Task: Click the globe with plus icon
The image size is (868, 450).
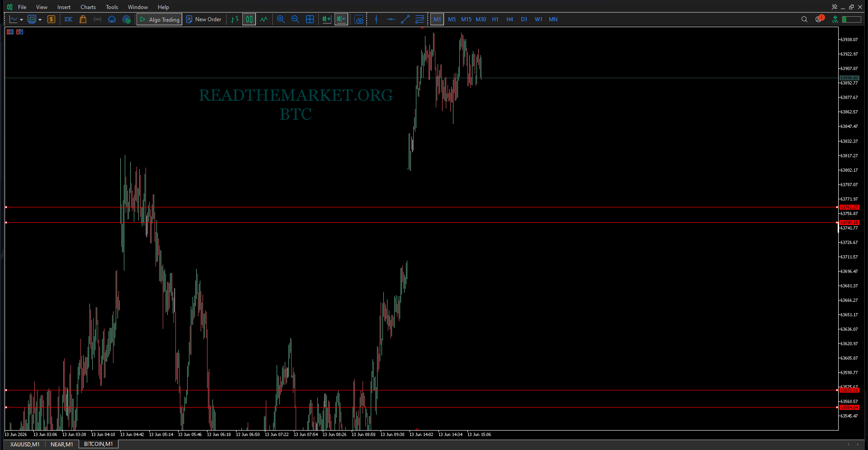Action: 127,19
